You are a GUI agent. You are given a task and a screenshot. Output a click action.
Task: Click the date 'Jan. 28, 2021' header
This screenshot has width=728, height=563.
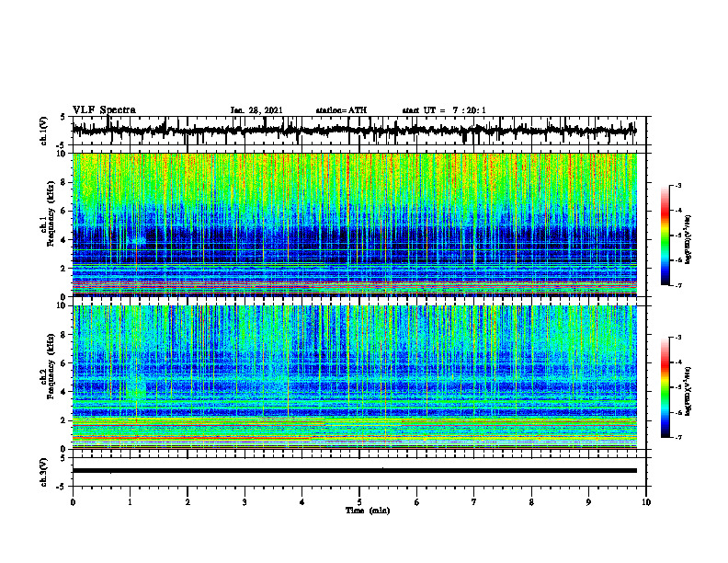256,110
